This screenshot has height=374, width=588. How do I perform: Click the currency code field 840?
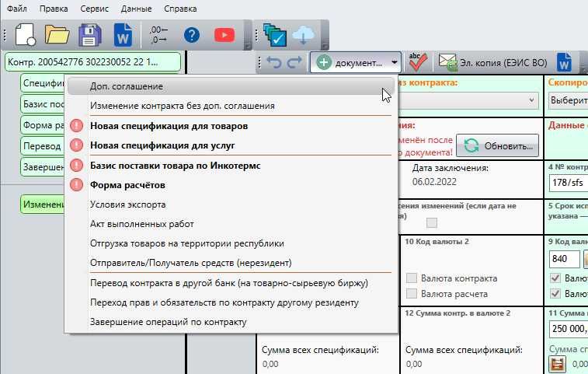point(565,259)
